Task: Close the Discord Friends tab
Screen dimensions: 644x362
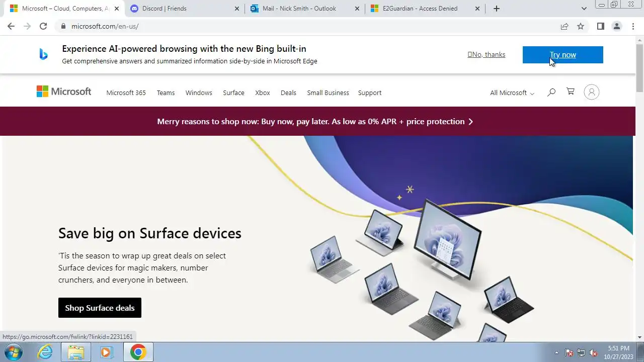Action: coord(237,9)
